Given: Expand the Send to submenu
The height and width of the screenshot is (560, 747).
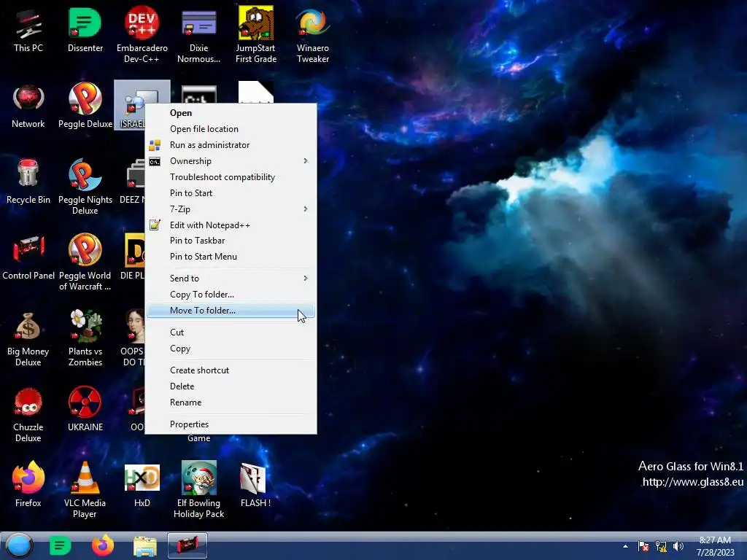Looking at the screenshot, I should coord(231,278).
